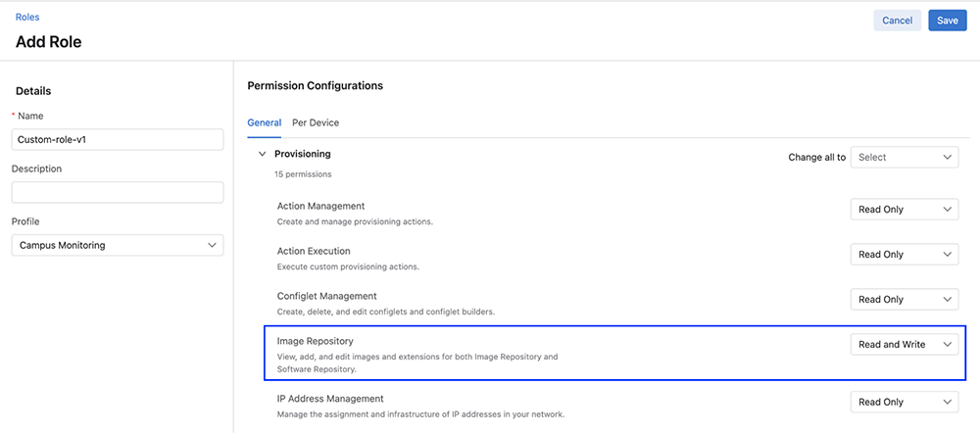Click the Action Execution label
980x433 pixels.
314,251
